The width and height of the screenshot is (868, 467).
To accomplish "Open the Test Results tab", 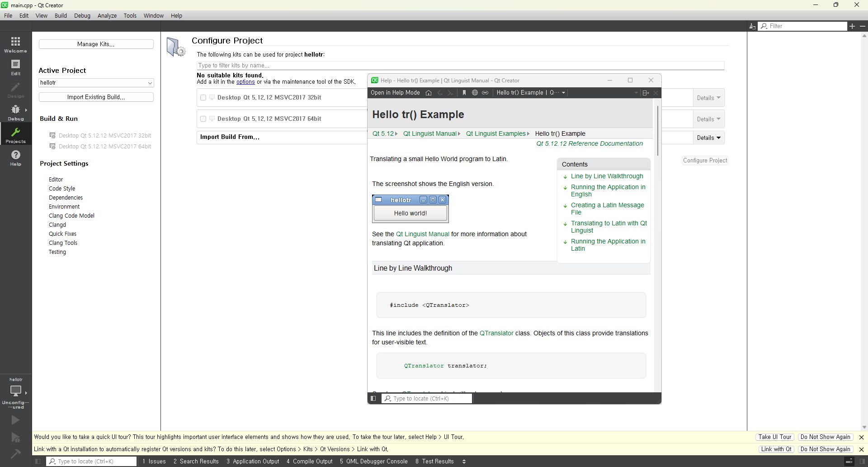I will (x=434, y=462).
